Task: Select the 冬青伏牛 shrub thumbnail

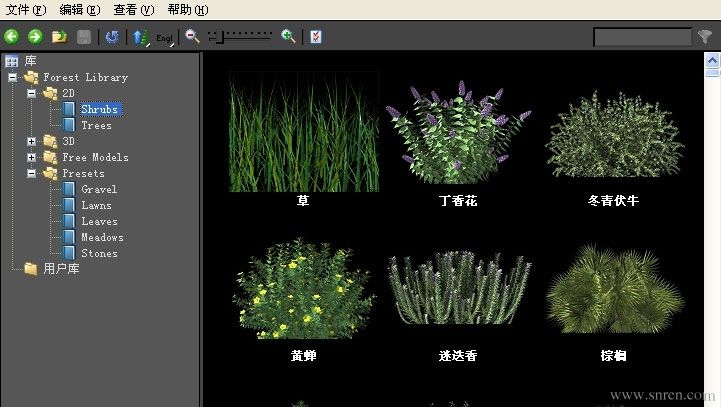Action: (x=614, y=134)
